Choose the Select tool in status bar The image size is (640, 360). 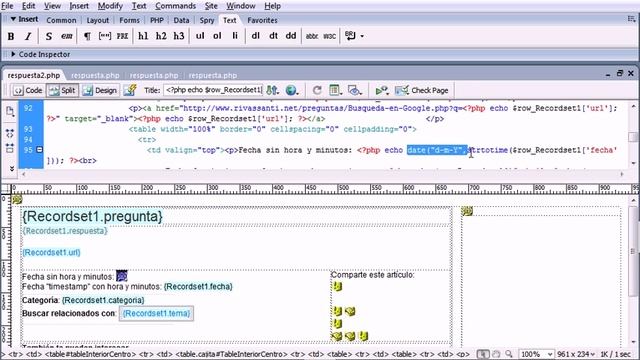pyautogui.click(x=483, y=354)
